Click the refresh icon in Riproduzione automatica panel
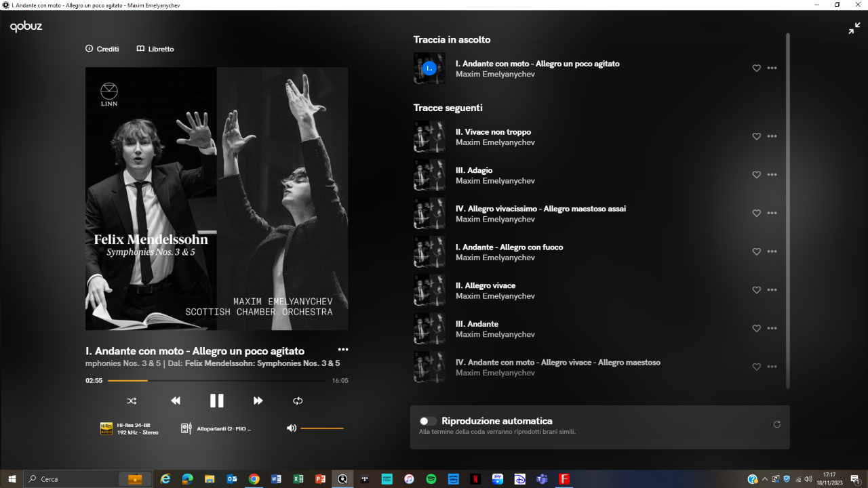Screen dimensions: 868x488 point(777,424)
